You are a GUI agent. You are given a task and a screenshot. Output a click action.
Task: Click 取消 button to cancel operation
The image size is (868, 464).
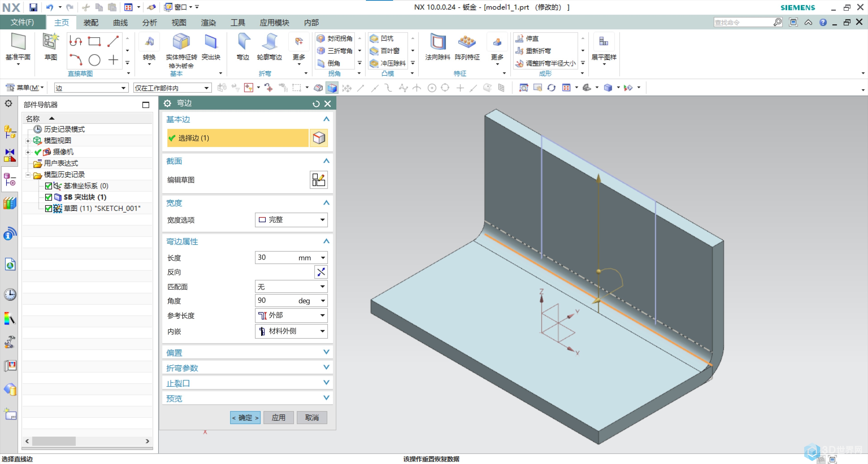click(x=313, y=417)
